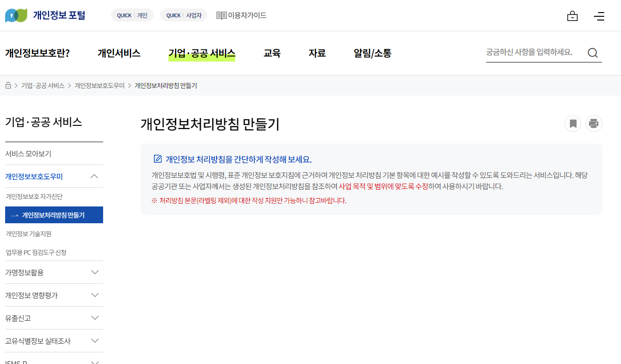Screen dimensions: 621x364
Task: Select highlighted 개인정보처리방침 만들기 sidebar item
Action: tap(54, 215)
